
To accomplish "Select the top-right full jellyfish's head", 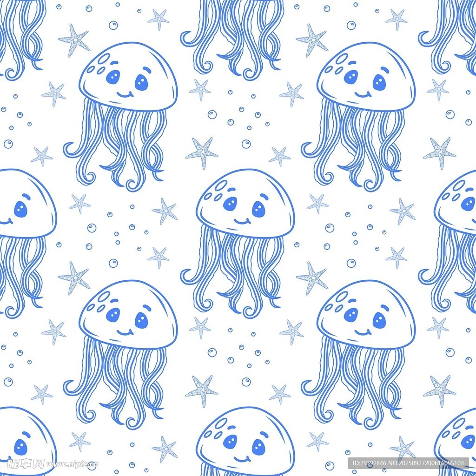I will 366,78.
